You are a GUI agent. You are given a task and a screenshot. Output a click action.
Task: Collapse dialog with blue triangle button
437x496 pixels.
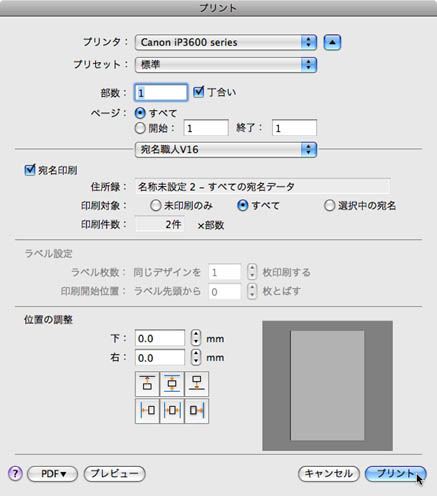point(332,42)
